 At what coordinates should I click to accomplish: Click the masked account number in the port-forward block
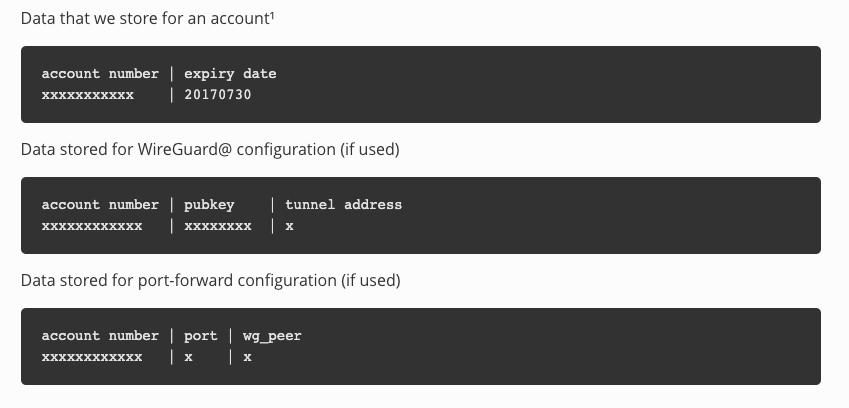[x=92, y=357]
